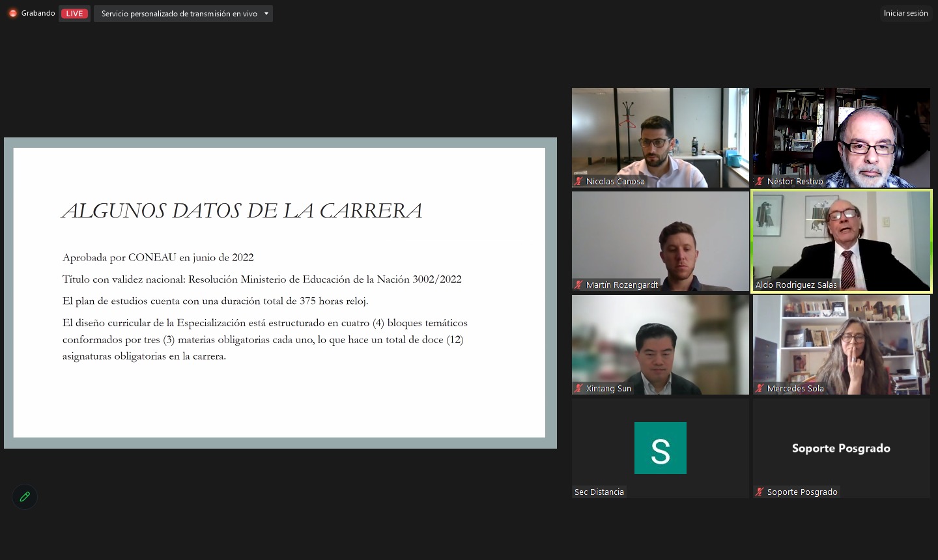Click the paragraph about cuatro (4) bloques temáticos

265,339
